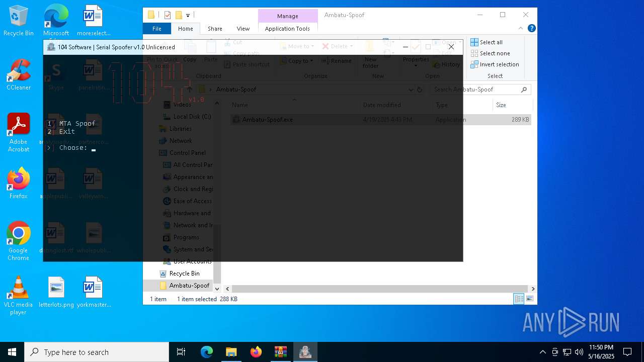Open Edge from the taskbar
This screenshot has width=644, height=362.
[207, 352]
